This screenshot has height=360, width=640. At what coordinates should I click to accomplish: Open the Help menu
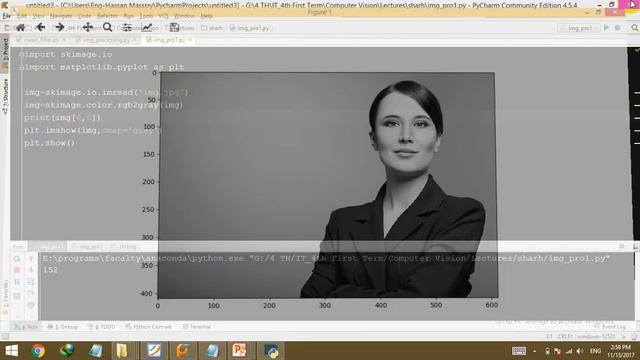[x=207, y=16]
